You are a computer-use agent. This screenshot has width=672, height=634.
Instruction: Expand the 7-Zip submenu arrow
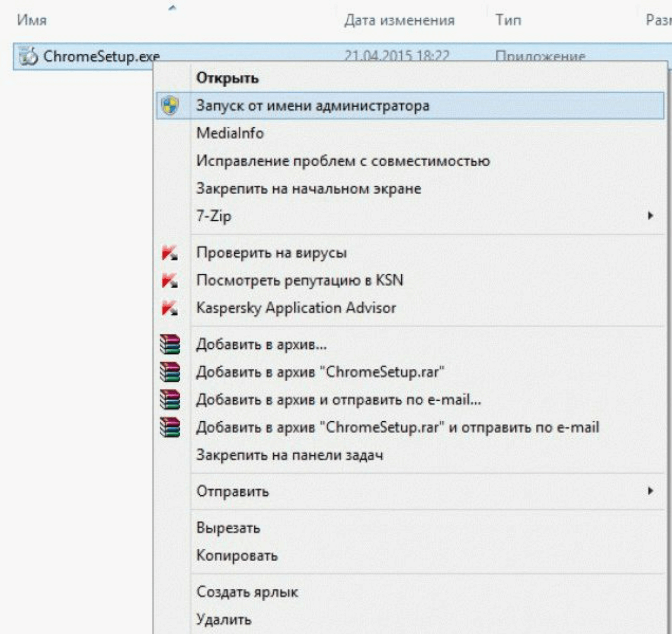coord(650,216)
